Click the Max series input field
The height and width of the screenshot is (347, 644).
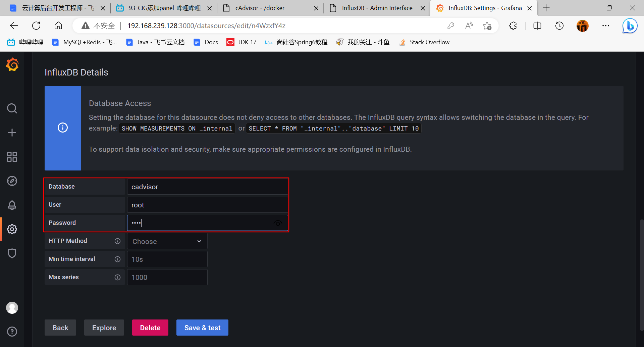click(x=167, y=277)
